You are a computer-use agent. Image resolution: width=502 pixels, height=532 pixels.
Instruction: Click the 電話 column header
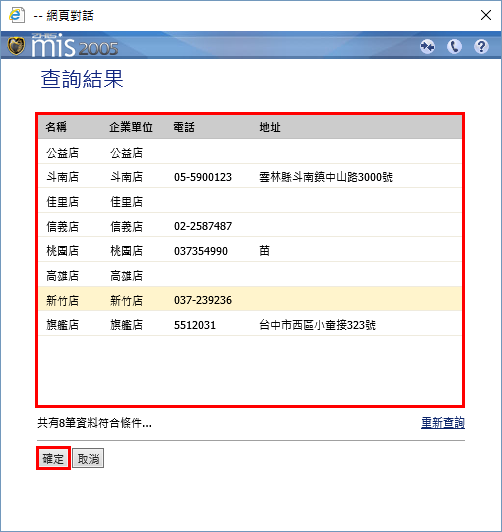point(184,127)
